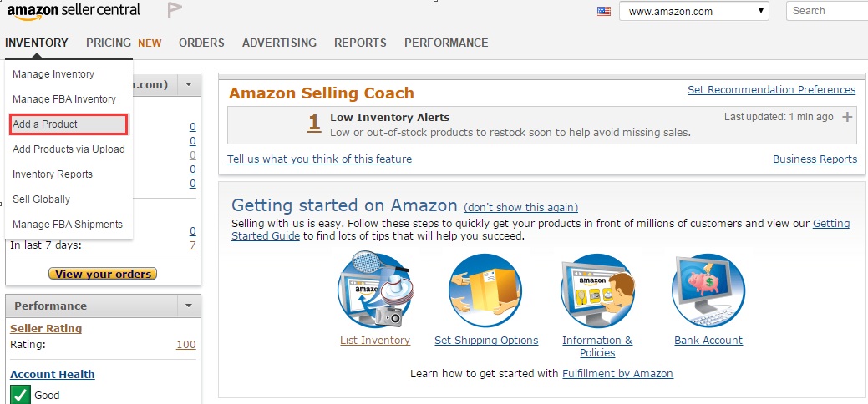The height and width of the screenshot is (404, 868).
Task: Select Add a Product menu item
Action: (x=69, y=124)
